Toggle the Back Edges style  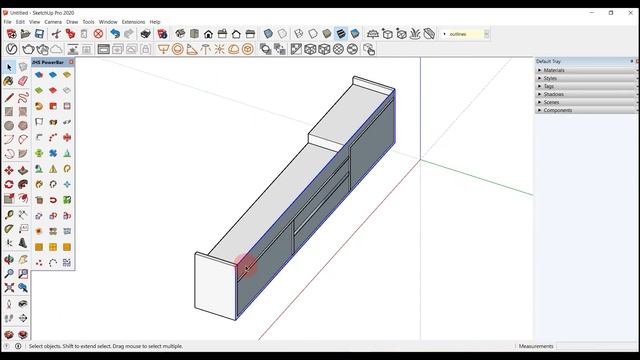(282, 34)
